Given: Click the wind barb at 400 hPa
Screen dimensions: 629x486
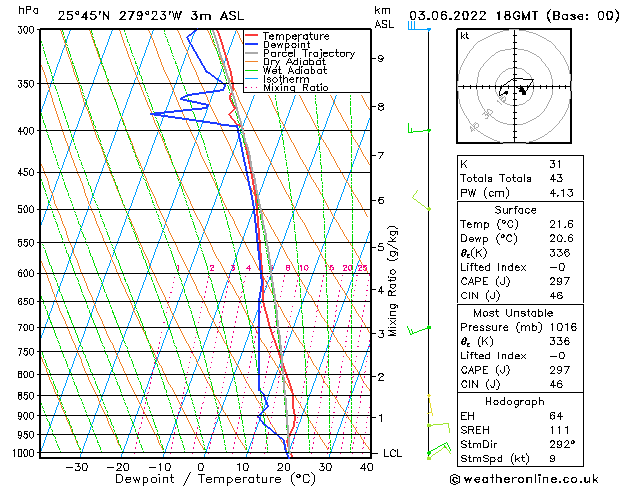Looking at the screenshot, I should click(x=419, y=129).
